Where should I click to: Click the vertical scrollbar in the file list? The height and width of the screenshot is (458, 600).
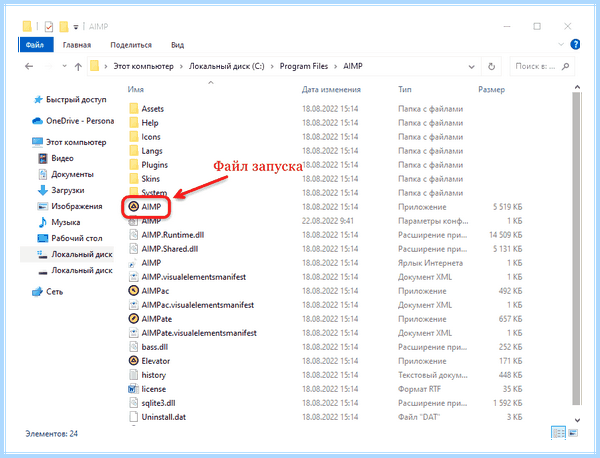tap(577, 248)
